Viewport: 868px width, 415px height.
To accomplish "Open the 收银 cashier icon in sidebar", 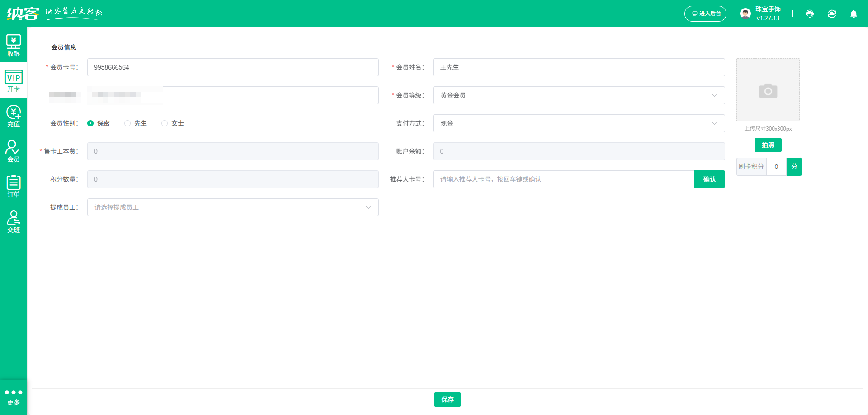I will (x=14, y=46).
